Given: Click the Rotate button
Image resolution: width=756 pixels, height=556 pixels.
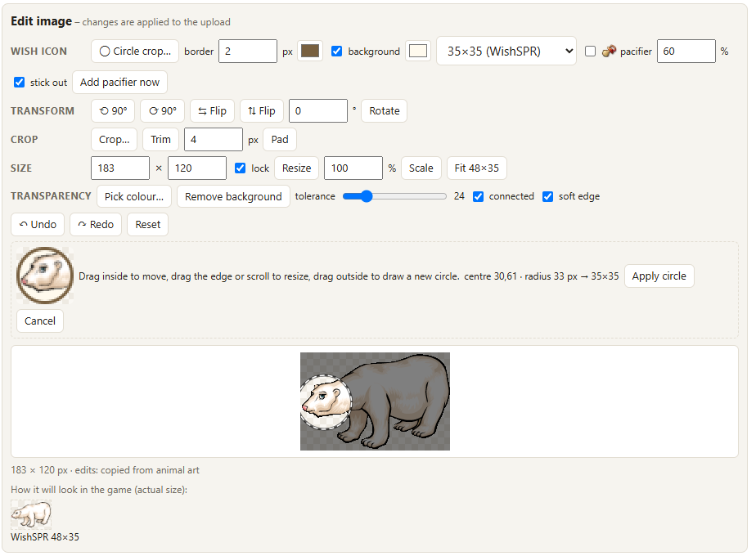Looking at the screenshot, I should click(x=385, y=111).
